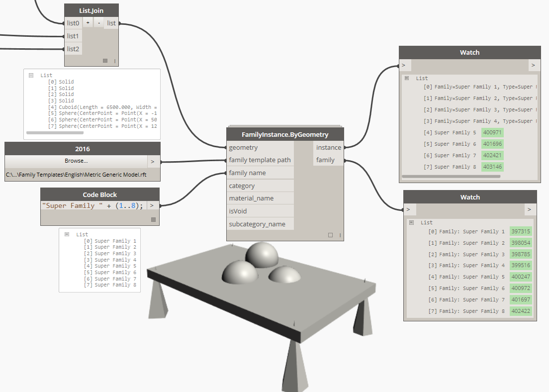The image size is (549, 392).
Task: Click the horizontal scrollbar under the Solid list preview
Action: point(55,133)
